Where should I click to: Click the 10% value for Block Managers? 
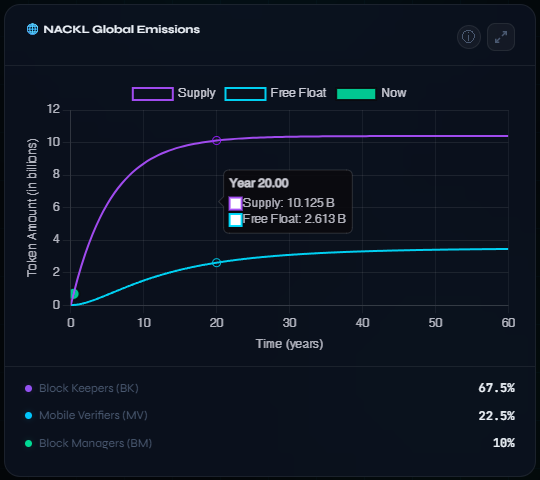click(503, 443)
